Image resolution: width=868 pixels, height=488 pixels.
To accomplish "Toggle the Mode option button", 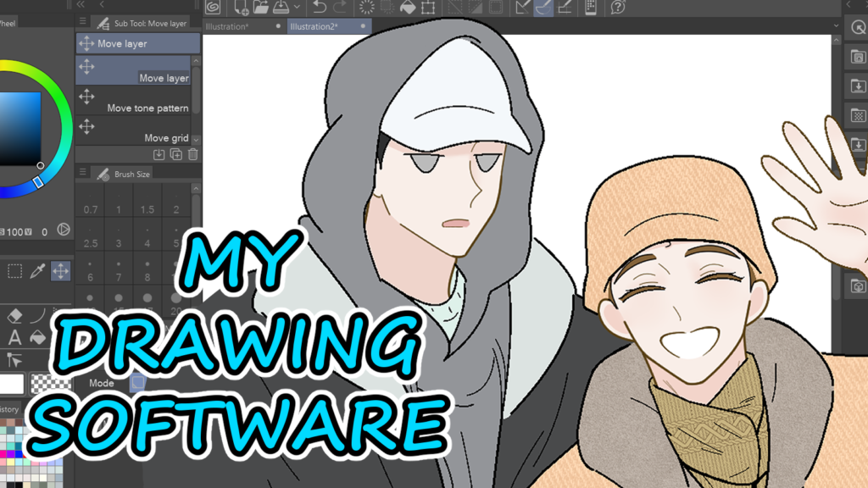I will click(x=136, y=383).
